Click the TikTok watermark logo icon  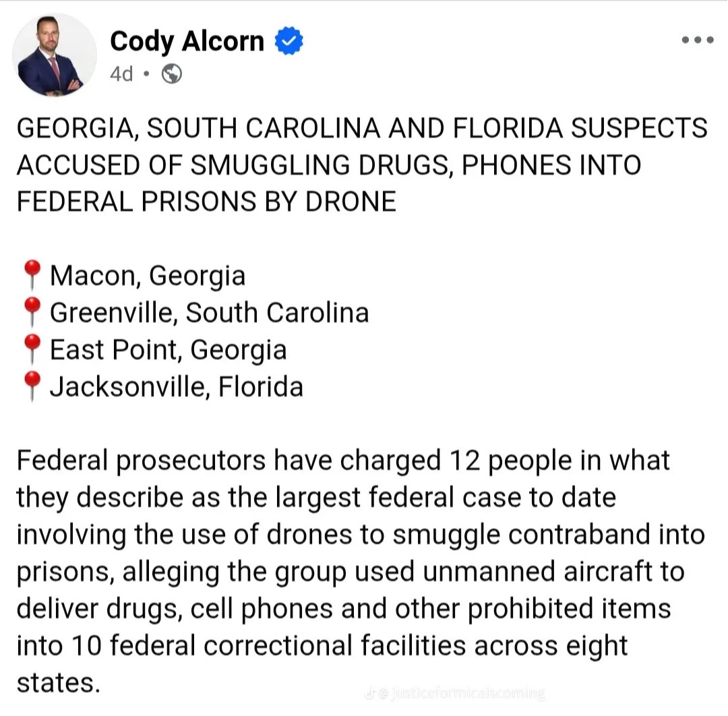[370, 694]
